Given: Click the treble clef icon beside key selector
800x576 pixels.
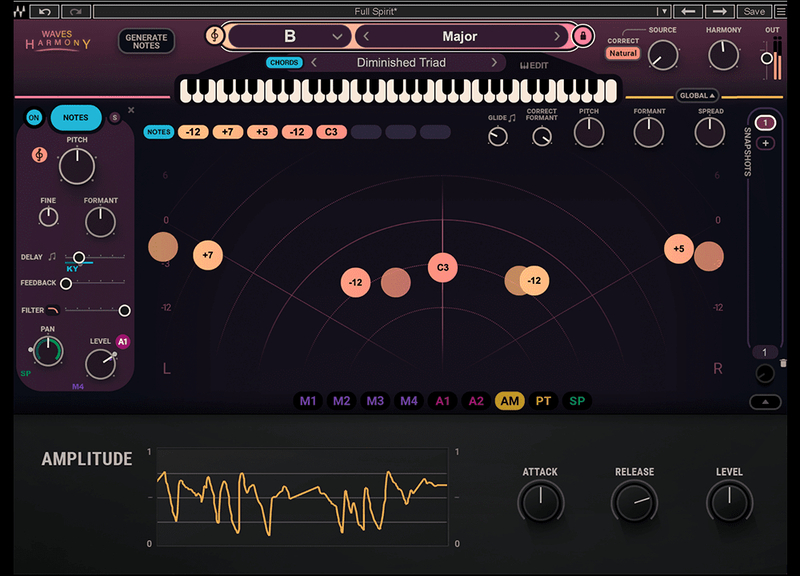Looking at the screenshot, I should point(215,36).
